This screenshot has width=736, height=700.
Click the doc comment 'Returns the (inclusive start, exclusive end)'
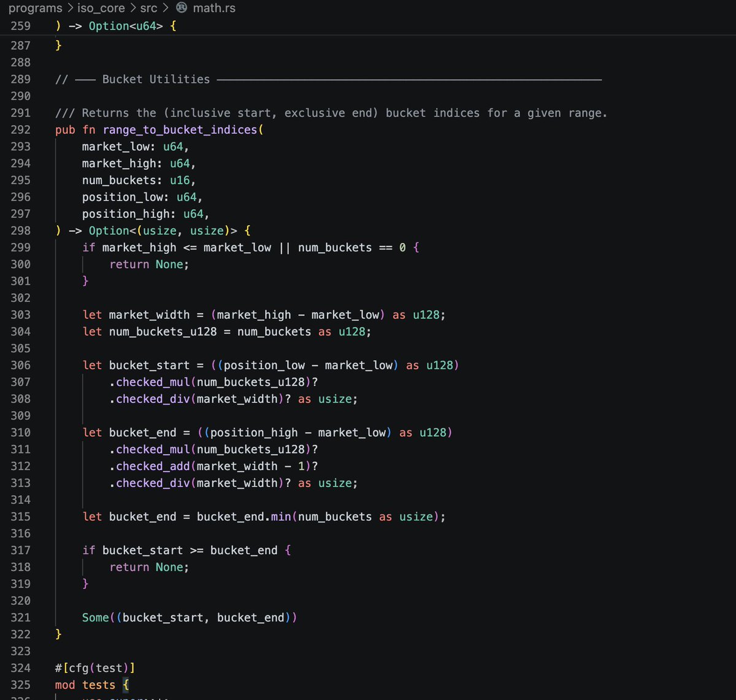click(231, 113)
